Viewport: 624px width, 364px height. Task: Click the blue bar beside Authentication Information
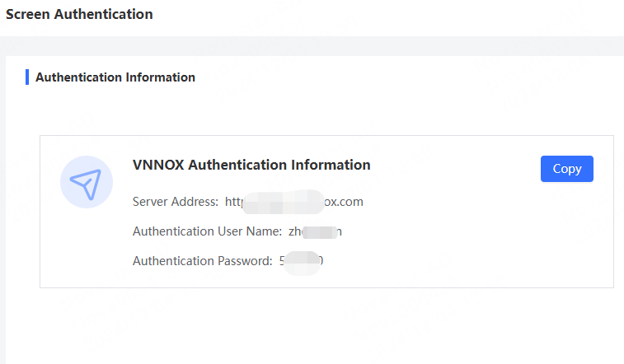(27, 77)
